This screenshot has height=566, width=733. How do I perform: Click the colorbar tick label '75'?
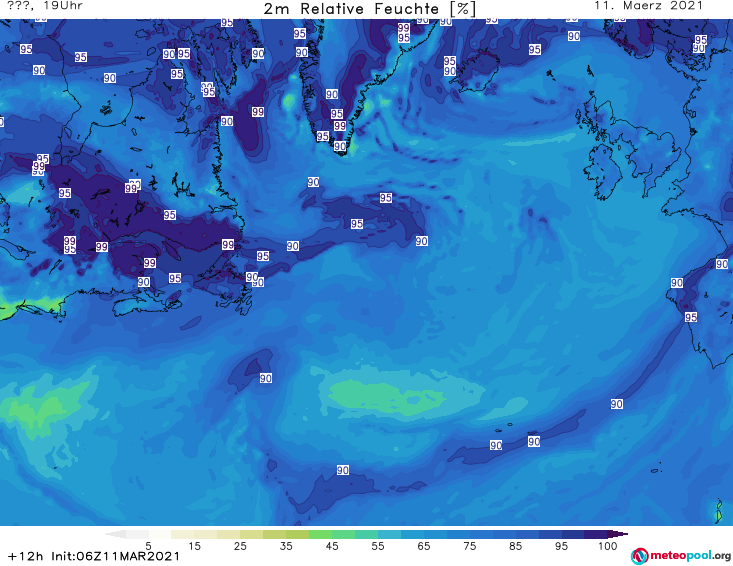click(x=469, y=546)
